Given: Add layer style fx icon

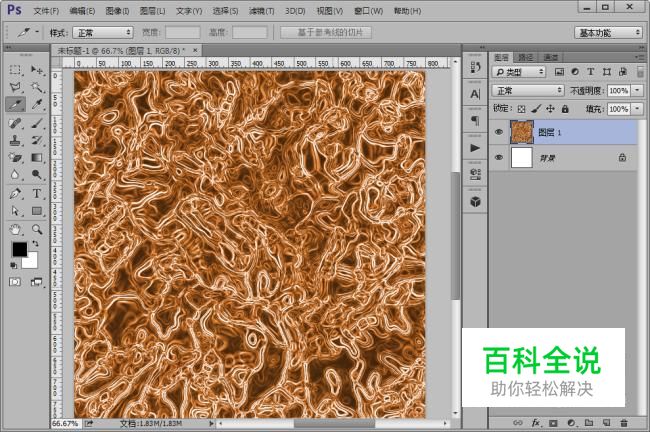Looking at the screenshot, I should tap(536, 423).
